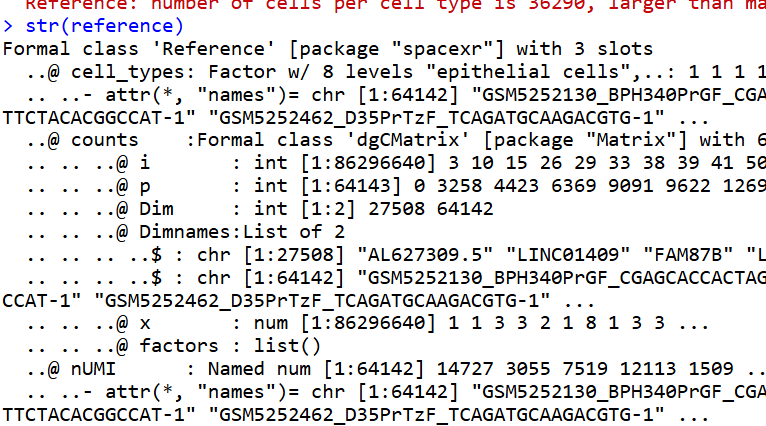Click the Dim values 27508 64142
The image size is (766, 426).
pos(431,209)
